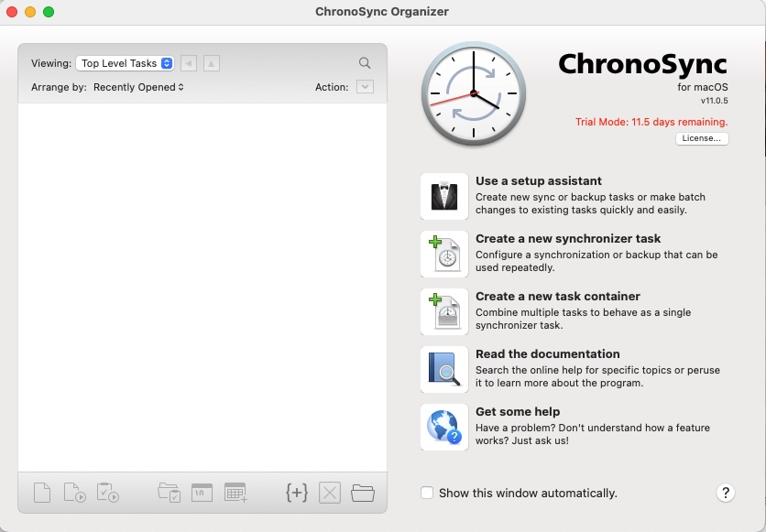Click the tuxedo setup assistant icon

(444, 196)
